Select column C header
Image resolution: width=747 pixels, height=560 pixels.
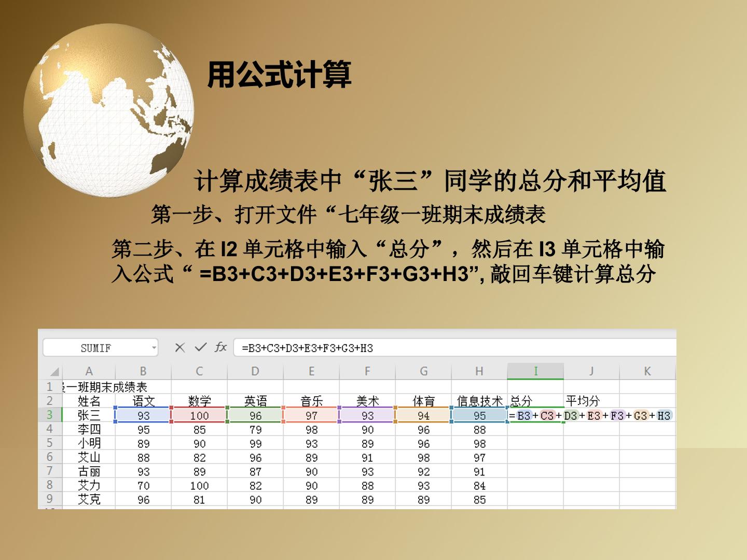(199, 371)
